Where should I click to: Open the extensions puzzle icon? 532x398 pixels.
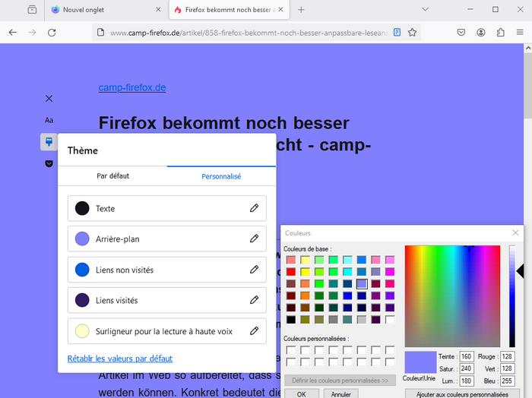pos(500,33)
